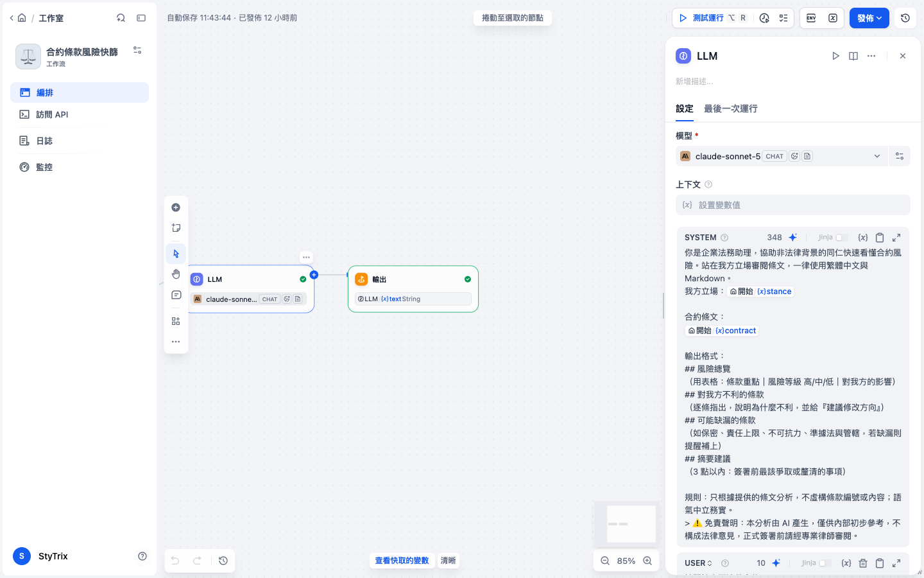Copy the USER prompt with clipboard icon
Viewport: 924px width, 578px height.
point(880,563)
